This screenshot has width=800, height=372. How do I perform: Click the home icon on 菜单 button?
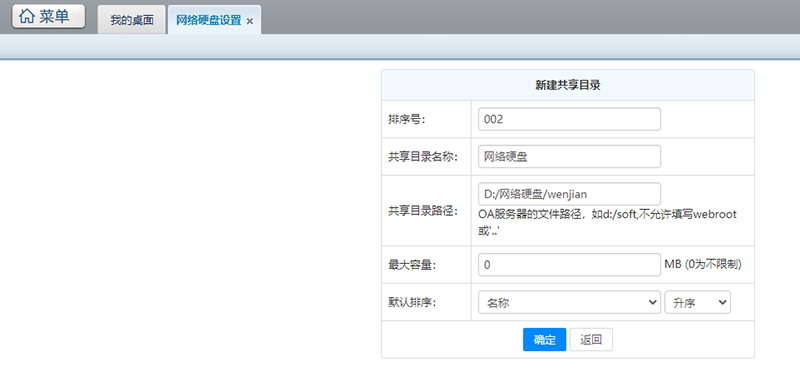coord(27,17)
